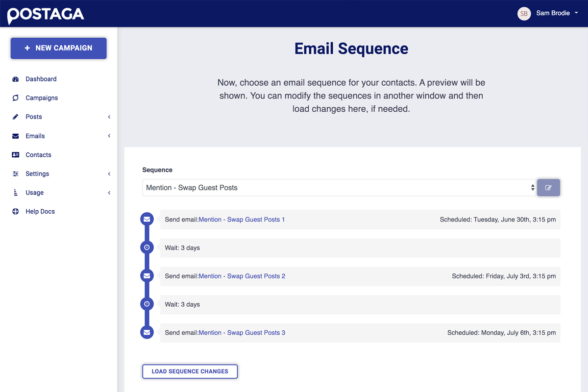Click the Help Docs lifebuoy icon

pos(16,212)
